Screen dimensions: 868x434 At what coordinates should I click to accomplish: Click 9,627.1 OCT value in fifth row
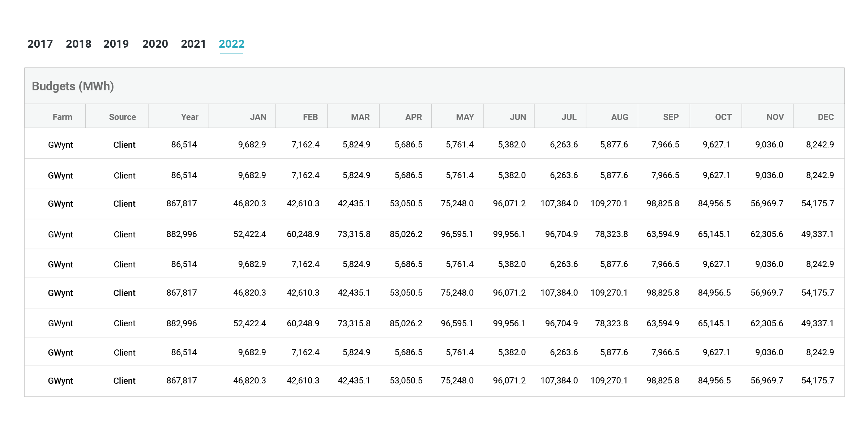coord(717,264)
